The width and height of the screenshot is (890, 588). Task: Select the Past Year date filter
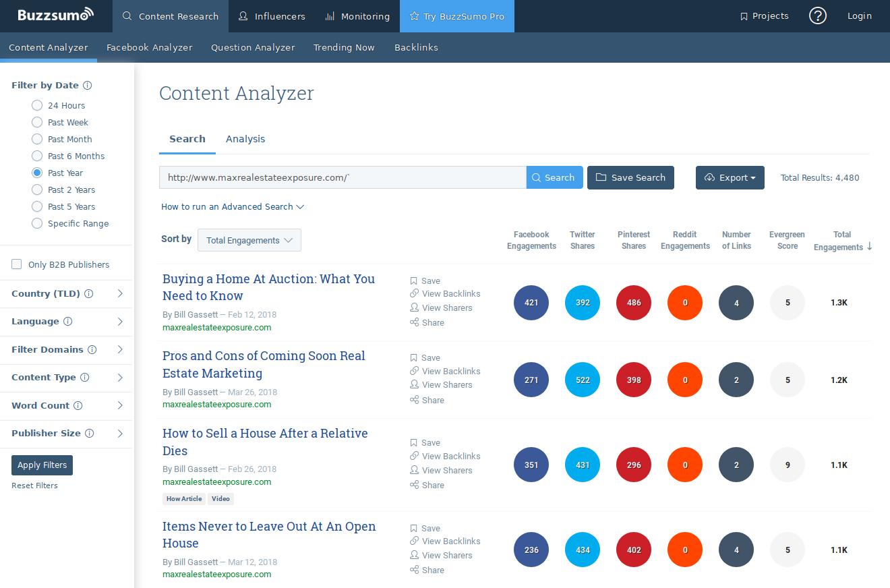point(37,173)
